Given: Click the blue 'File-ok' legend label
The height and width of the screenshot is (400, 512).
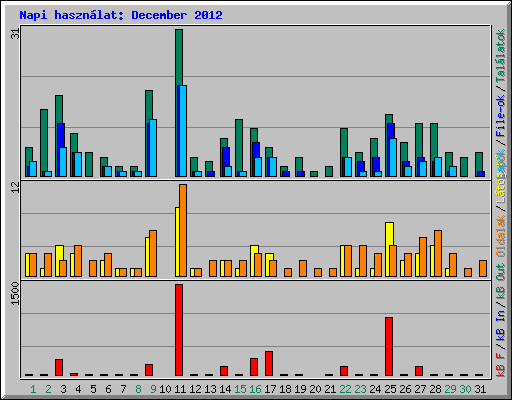Looking at the screenshot, I should point(500,116).
